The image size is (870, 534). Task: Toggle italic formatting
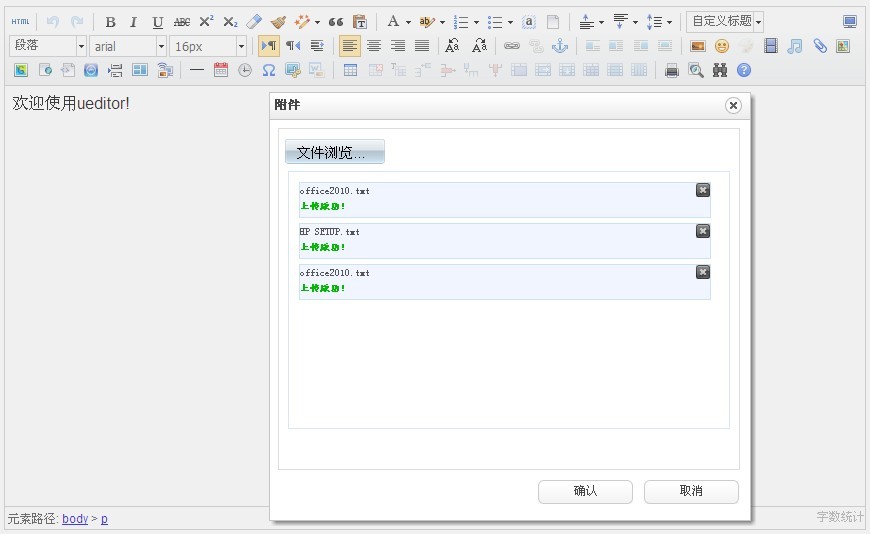(x=133, y=22)
